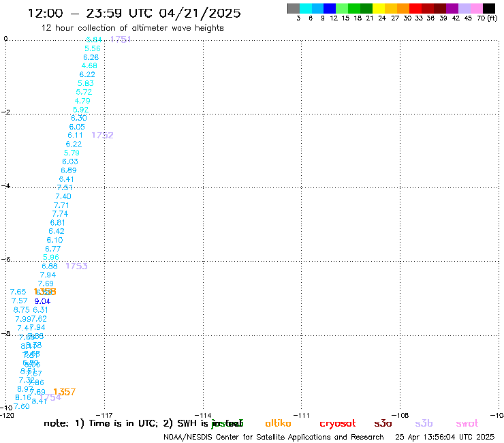504x443 pixels.
Task: Click the wave height value 6.10
Action: [x=54, y=240]
